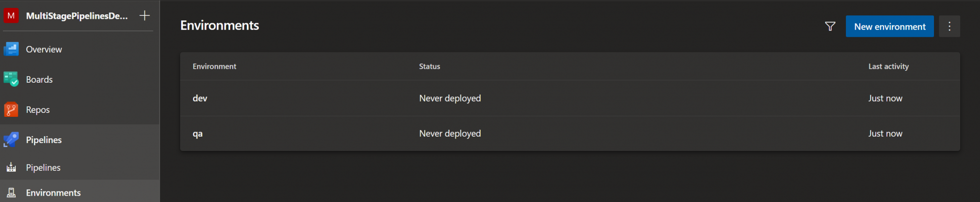
Task: Go to Overview in sidebar
Action: point(44,50)
